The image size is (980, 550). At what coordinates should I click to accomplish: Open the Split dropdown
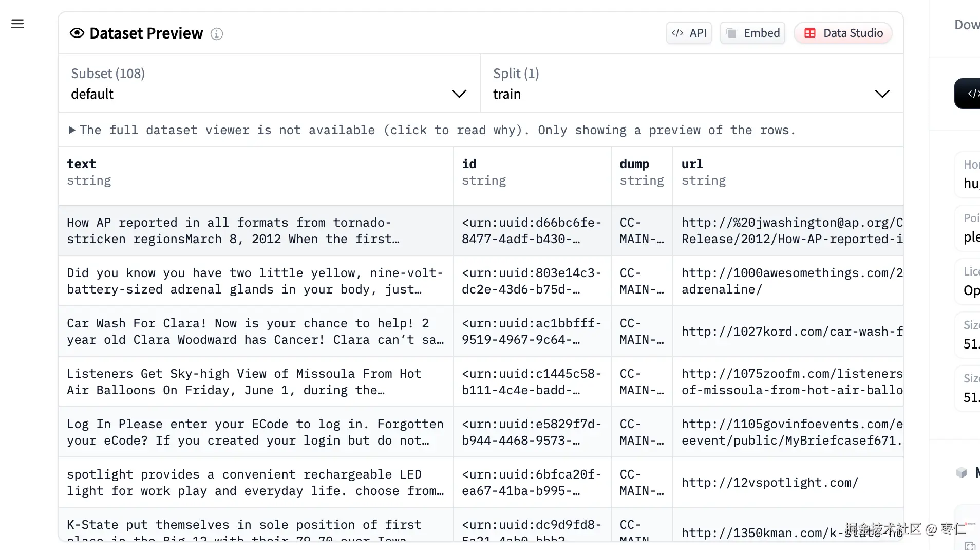[x=691, y=84]
